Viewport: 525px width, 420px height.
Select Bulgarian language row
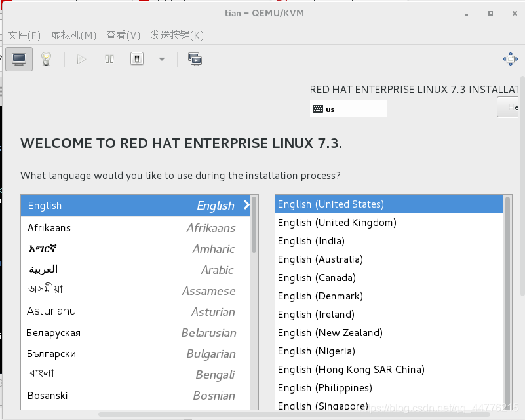(135, 354)
